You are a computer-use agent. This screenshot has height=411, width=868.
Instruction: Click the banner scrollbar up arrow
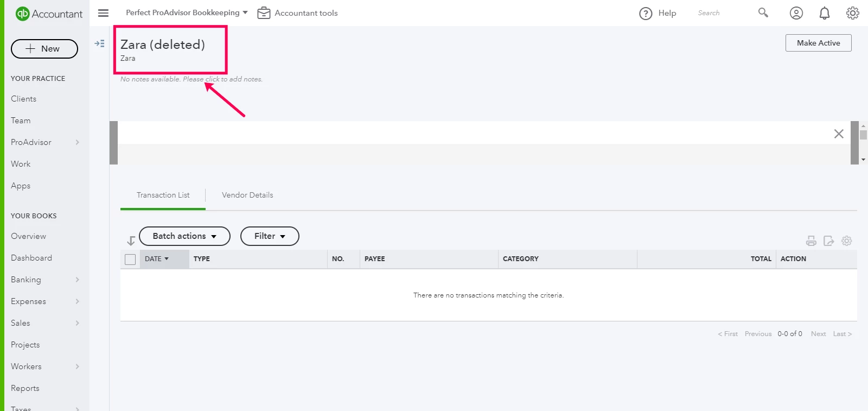coord(863,125)
